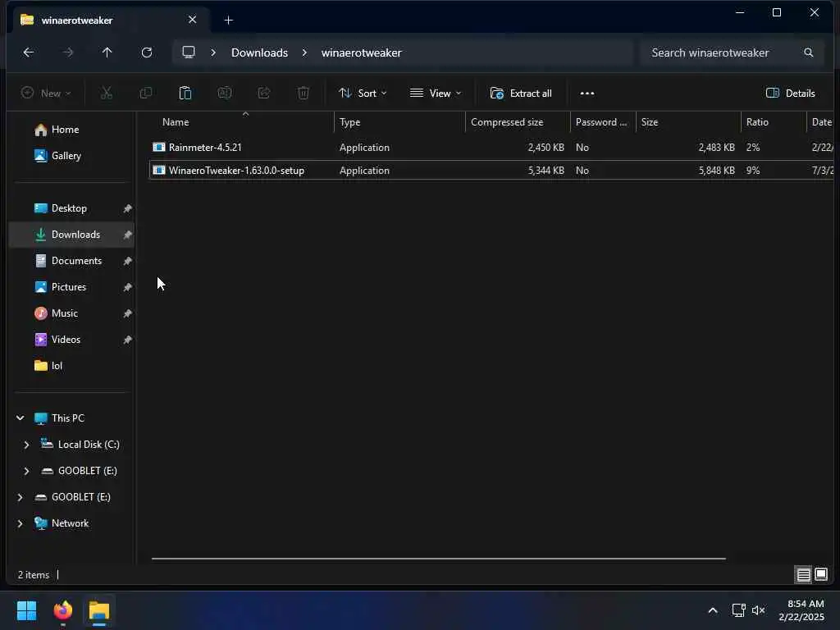Viewport: 840px width, 630px height.
Task: Open the This PC location icon in address bar
Action: pos(189,52)
